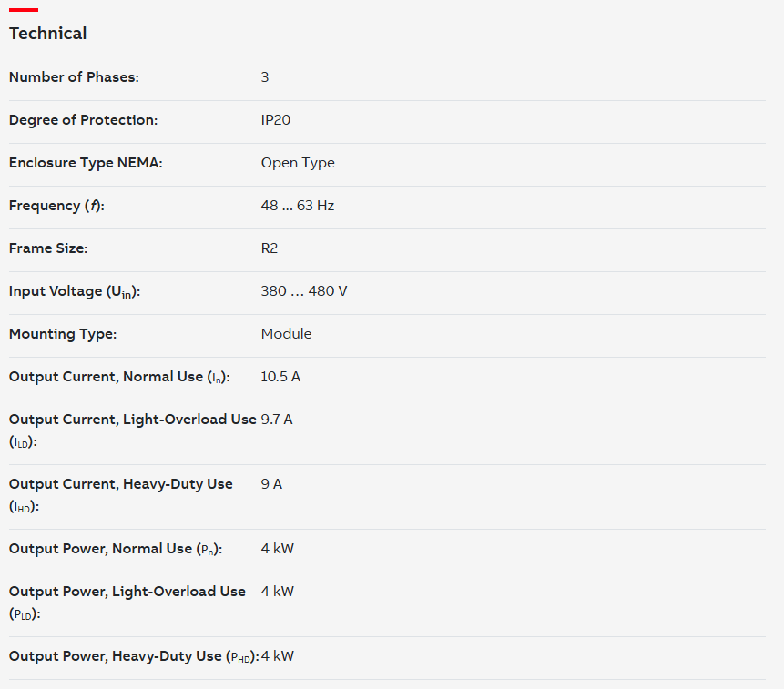Screen dimensions: 784x689
Task: Click the Degree of Protection IP20 value
Action: point(276,120)
